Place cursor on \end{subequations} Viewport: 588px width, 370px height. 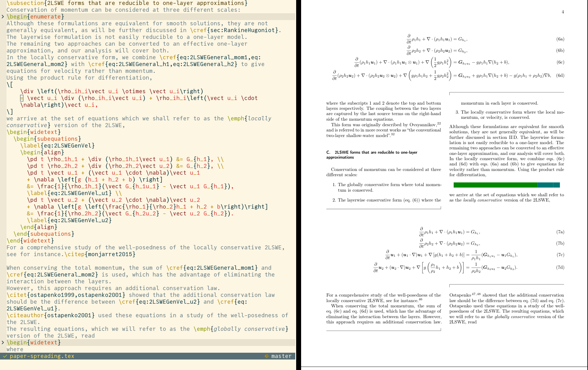pyautogui.click(x=44, y=234)
